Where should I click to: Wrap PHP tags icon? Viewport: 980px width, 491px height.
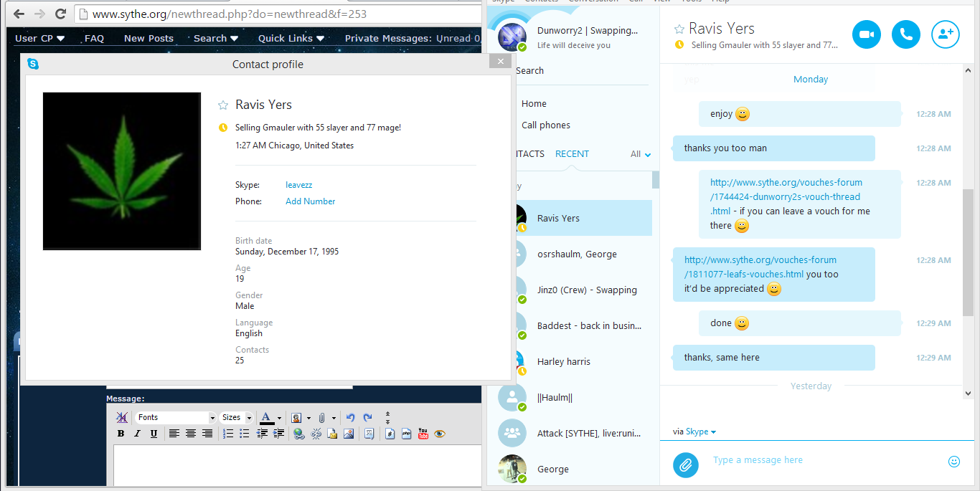[x=406, y=434]
